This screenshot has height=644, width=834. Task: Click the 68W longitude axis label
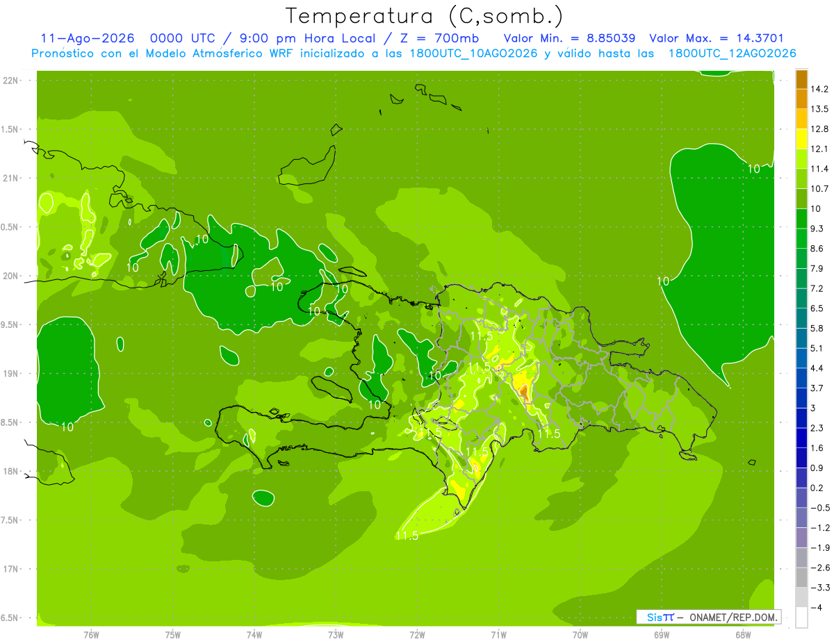coord(743,634)
